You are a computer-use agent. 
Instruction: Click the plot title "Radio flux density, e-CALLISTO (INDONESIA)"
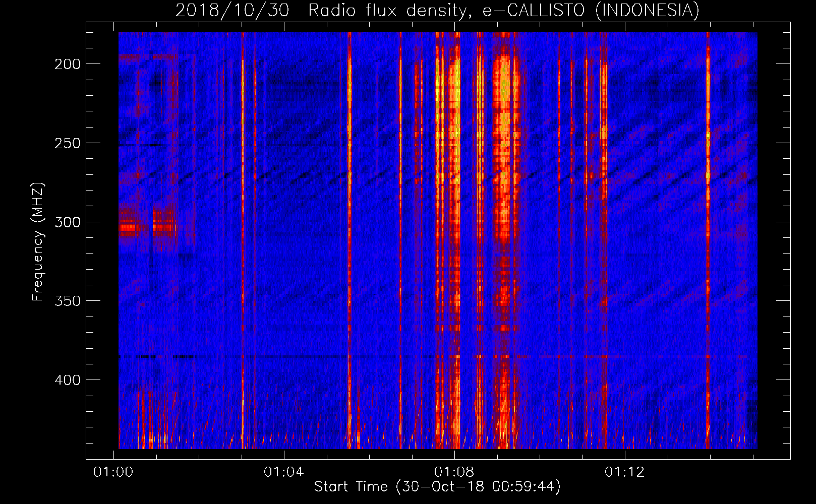[504, 10]
